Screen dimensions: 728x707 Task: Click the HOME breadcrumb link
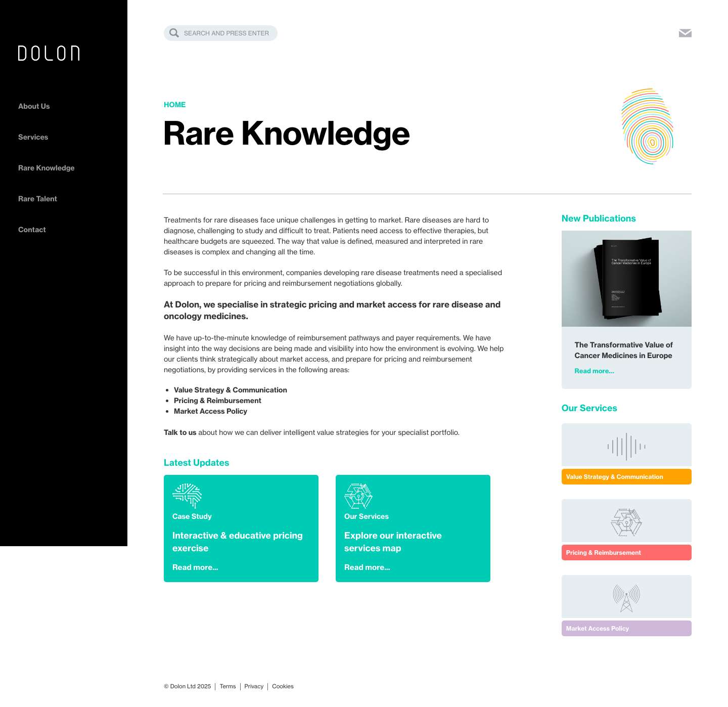pyautogui.click(x=174, y=105)
